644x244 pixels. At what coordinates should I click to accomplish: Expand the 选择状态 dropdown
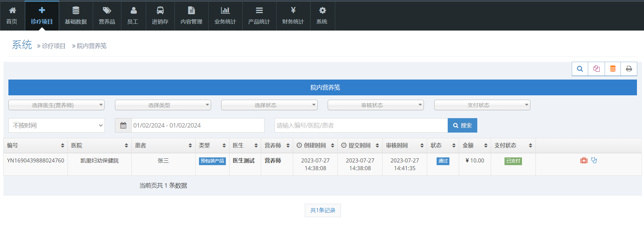269,105
